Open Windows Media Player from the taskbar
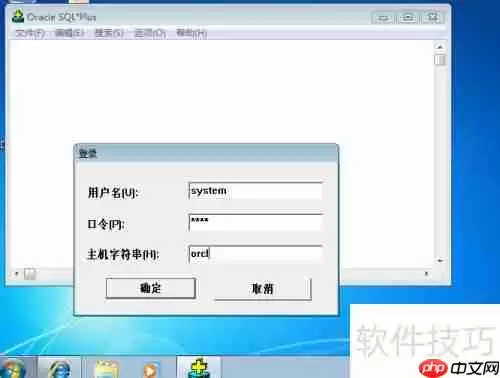Screen dimensions: 500x378 (151, 369)
